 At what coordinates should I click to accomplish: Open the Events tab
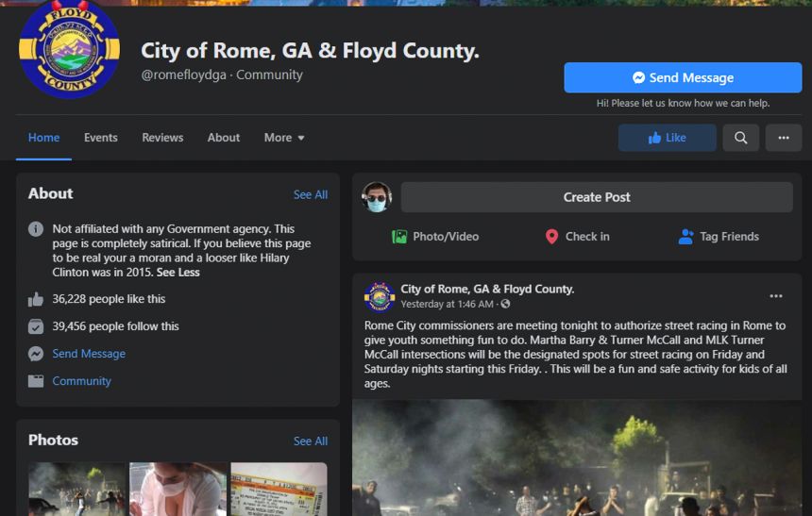pyautogui.click(x=101, y=138)
